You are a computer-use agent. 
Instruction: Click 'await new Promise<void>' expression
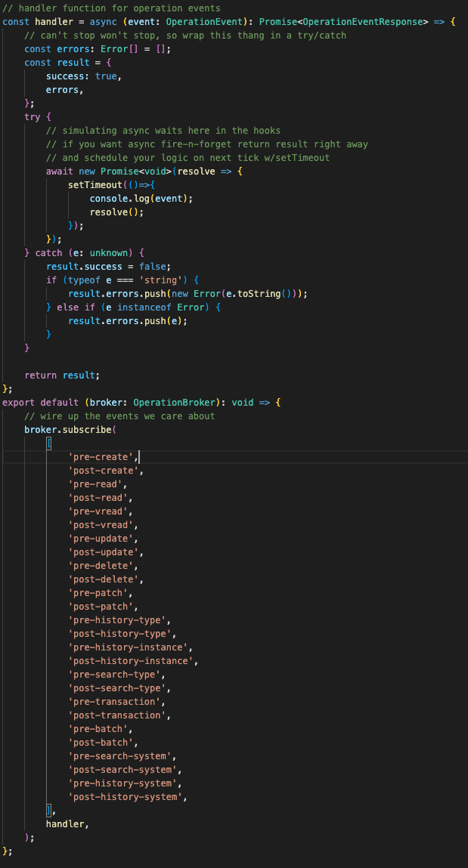coord(109,171)
